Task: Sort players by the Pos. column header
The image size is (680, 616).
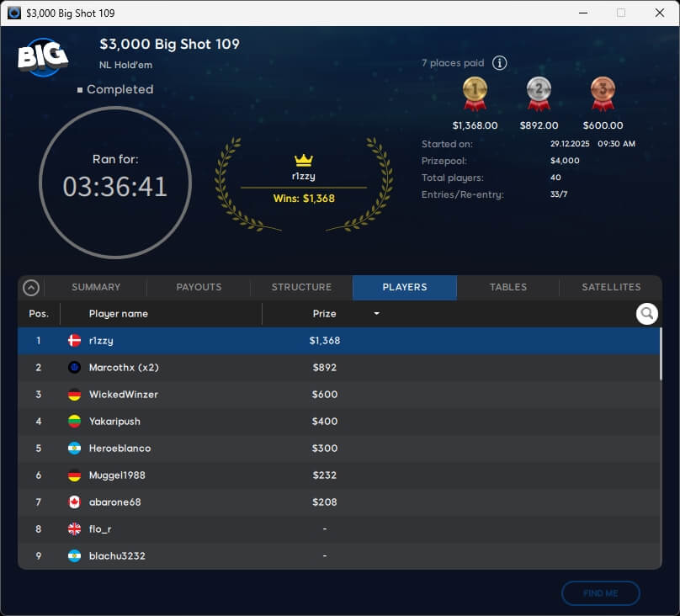Action: [x=39, y=314]
